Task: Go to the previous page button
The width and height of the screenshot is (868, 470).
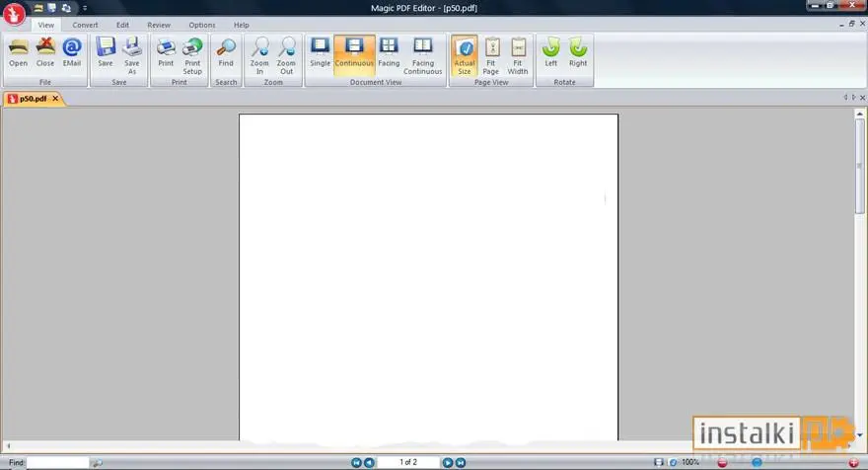Action: 369,462
